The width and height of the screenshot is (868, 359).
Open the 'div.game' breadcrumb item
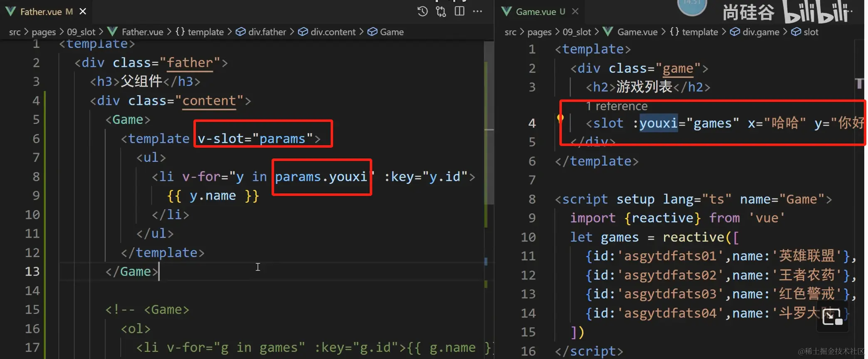point(755,32)
